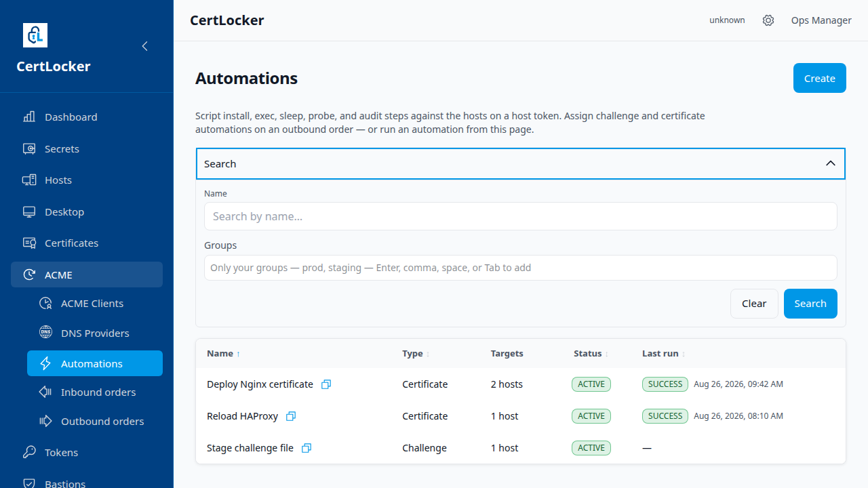Click copy icon next to Reload HAProxy
Screen dimensions: 868x488
point(291,416)
